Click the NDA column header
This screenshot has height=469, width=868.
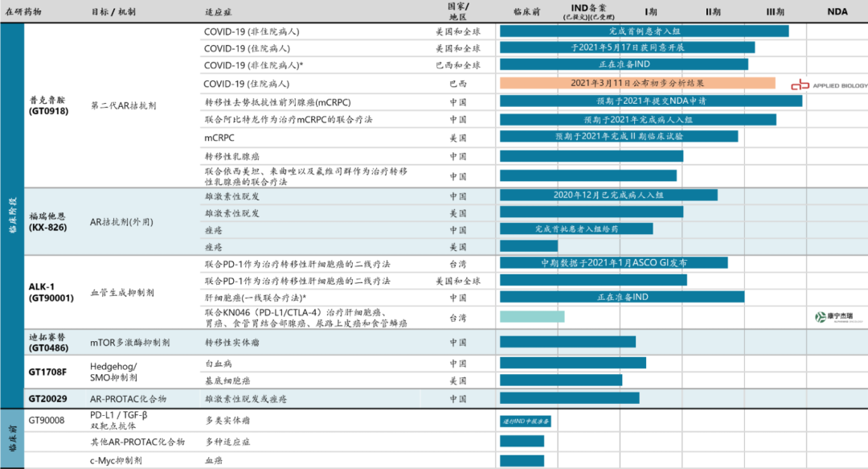coord(837,11)
